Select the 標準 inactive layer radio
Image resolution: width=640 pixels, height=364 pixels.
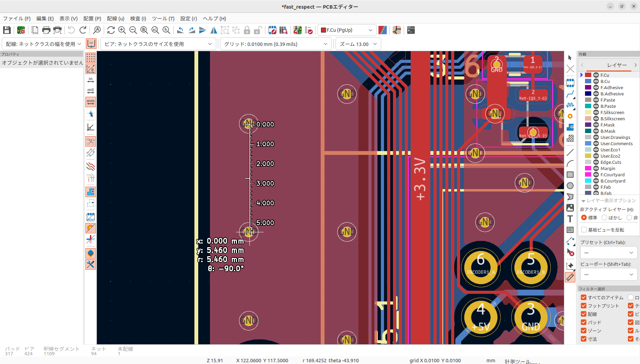(x=584, y=217)
